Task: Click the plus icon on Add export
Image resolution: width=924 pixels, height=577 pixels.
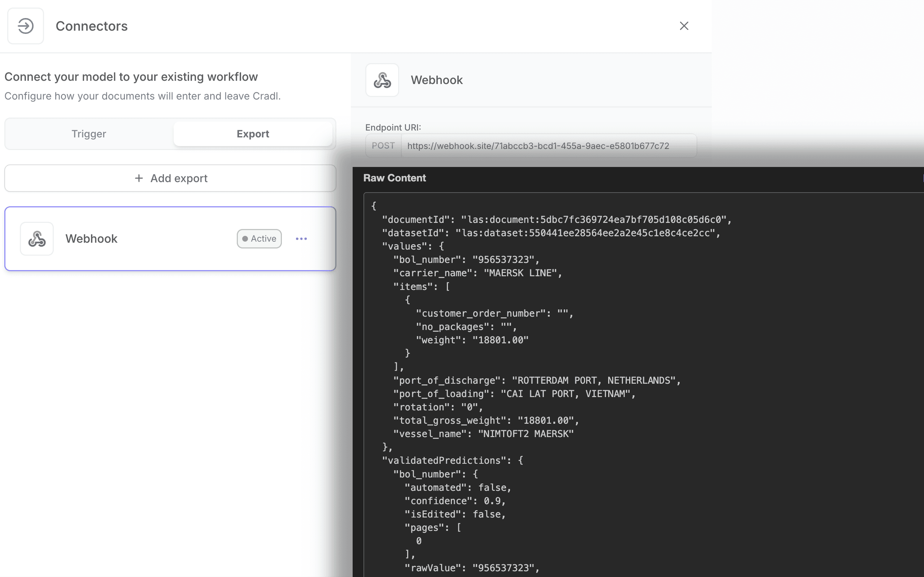Action: pyautogui.click(x=138, y=178)
